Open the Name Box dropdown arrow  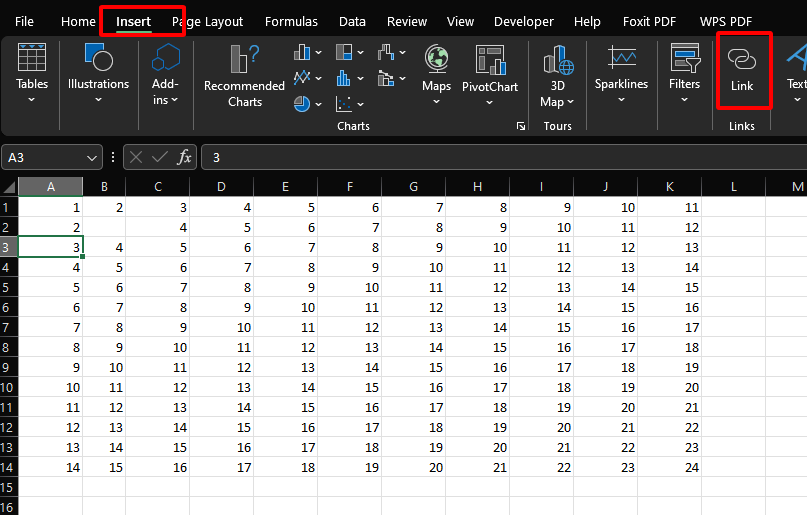click(92, 157)
